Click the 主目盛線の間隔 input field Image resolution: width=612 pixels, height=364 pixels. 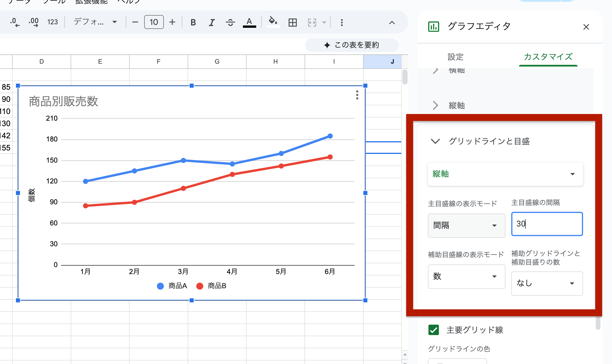547,224
